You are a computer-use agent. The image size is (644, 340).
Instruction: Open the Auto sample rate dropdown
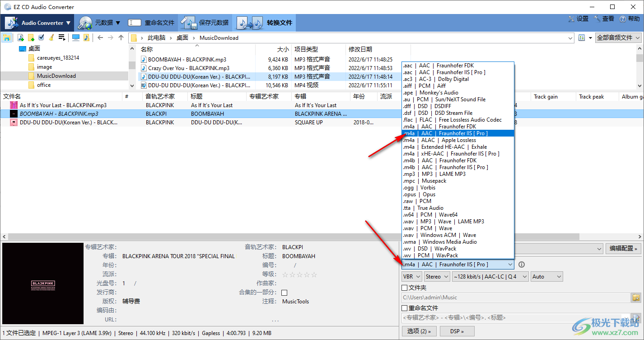(x=547, y=276)
